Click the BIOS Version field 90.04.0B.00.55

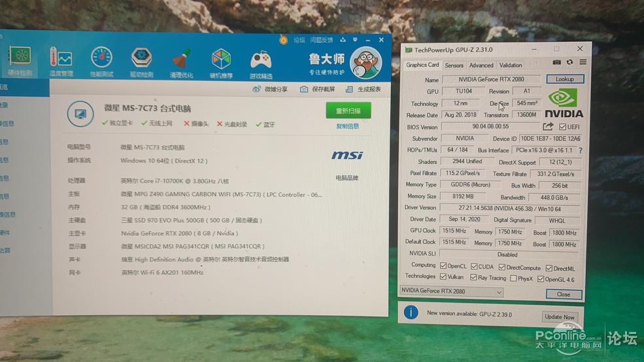[x=490, y=126]
